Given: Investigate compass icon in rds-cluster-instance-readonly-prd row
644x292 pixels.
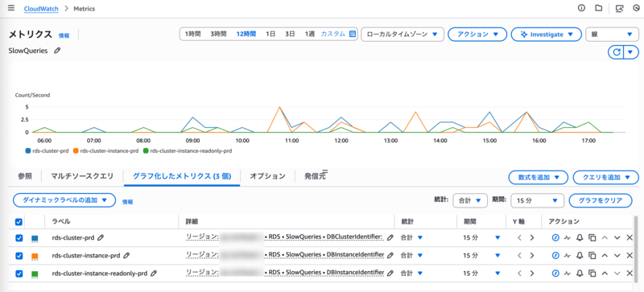Looking at the screenshot, I should (x=555, y=273).
